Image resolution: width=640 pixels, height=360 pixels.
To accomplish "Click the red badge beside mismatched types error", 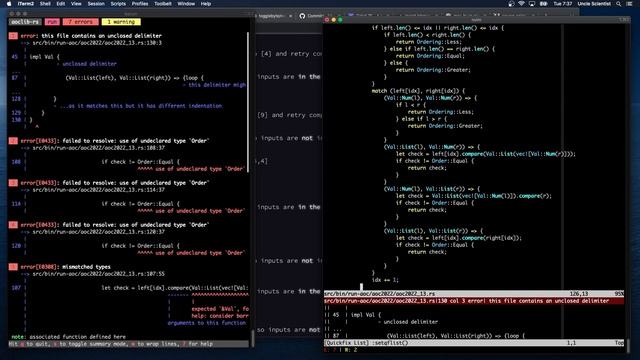I will pyautogui.click(x=13, y=267).
